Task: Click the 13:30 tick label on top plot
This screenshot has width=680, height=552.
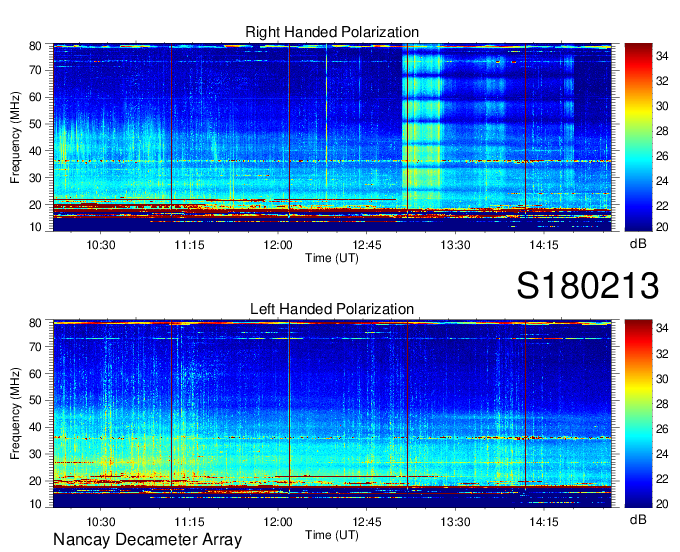Action: click(455, 245)
